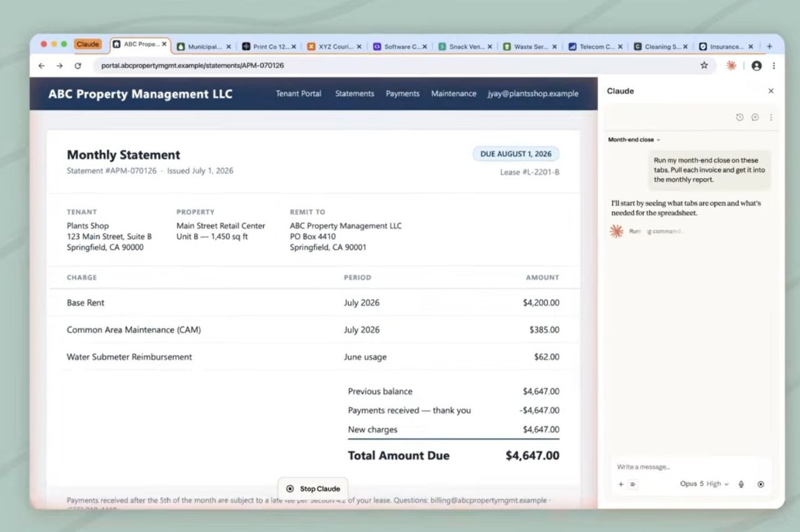Open Claude panel more options menu

tap(771, 117)
